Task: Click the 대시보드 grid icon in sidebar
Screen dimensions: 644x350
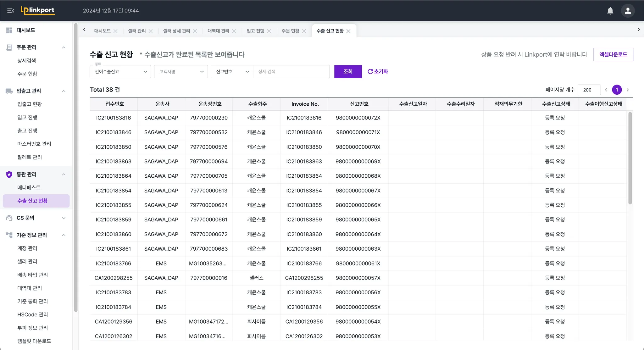Action: (x=9, y=30)
